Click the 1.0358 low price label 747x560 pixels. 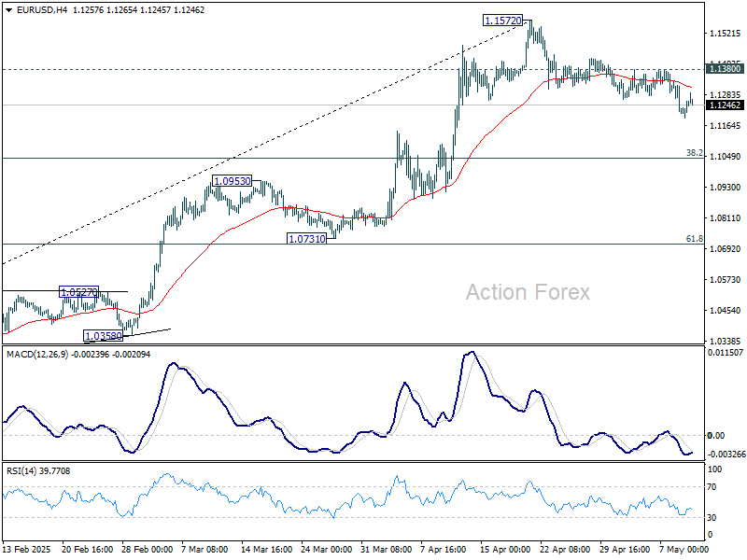[x=101, y=333]
